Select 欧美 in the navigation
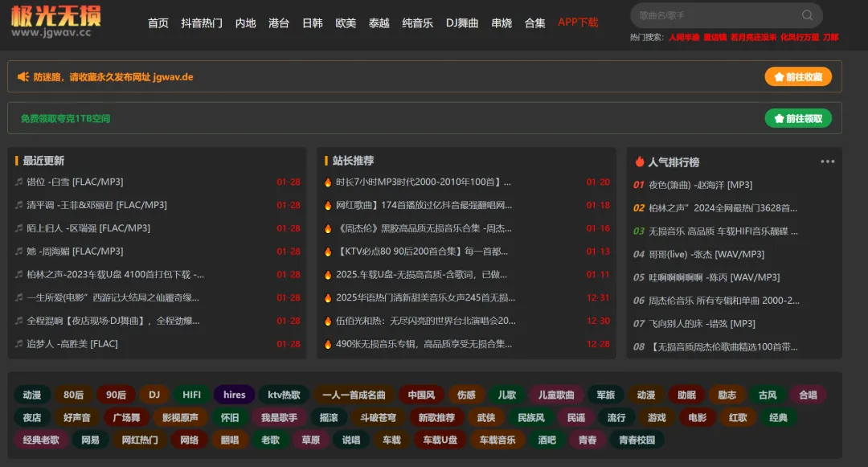Screen dimensions: 868x467 (346, 23)
